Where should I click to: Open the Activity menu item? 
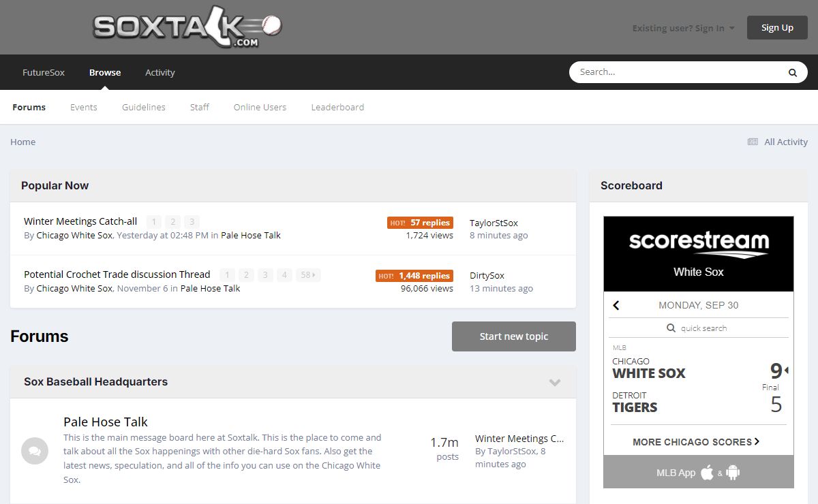160,72
